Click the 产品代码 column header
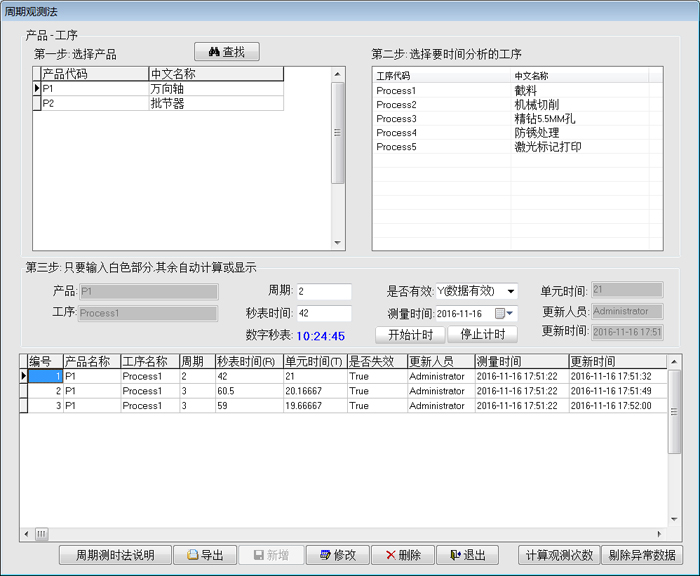Image resolution: width=700 pixels, height=576 pixels. point(95,74)
